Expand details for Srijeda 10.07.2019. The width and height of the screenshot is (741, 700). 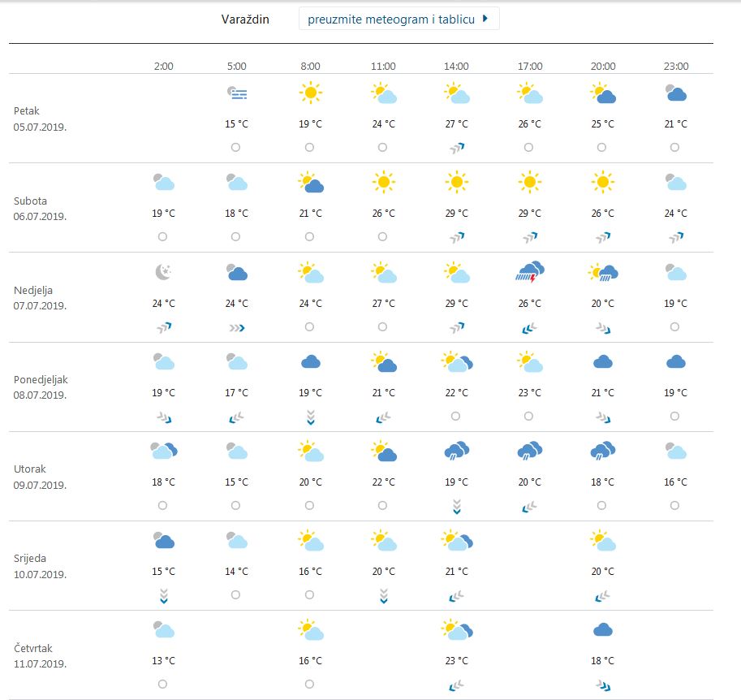[x=38, y=564]
